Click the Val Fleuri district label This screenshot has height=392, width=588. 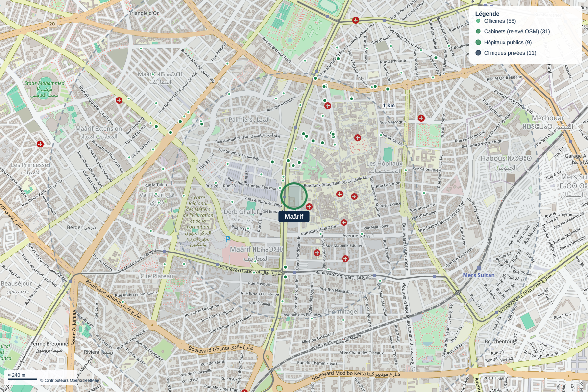157,198
